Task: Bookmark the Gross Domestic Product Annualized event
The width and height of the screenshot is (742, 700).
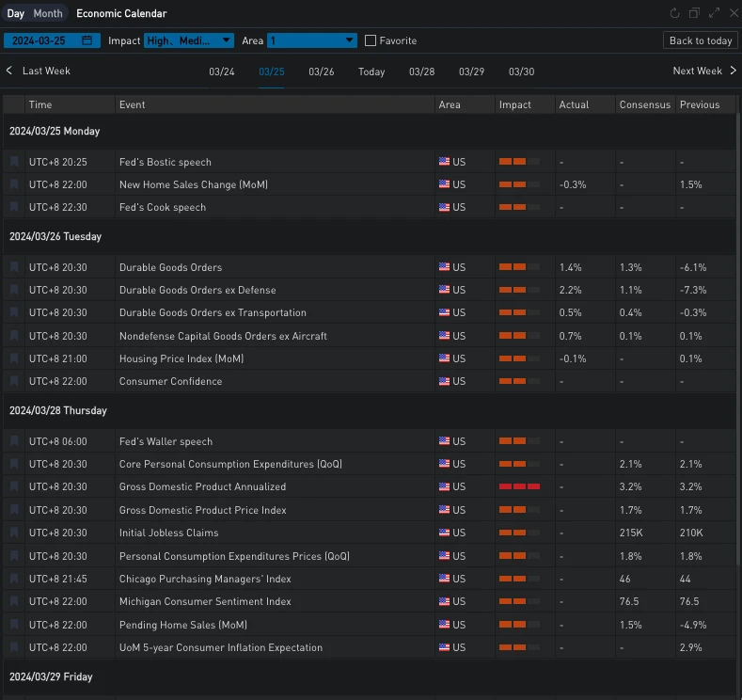Action: tap(14, 486)
